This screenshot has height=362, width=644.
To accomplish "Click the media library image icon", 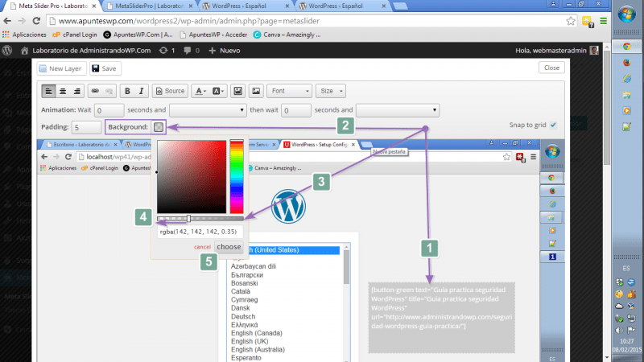I will (237, 91).
